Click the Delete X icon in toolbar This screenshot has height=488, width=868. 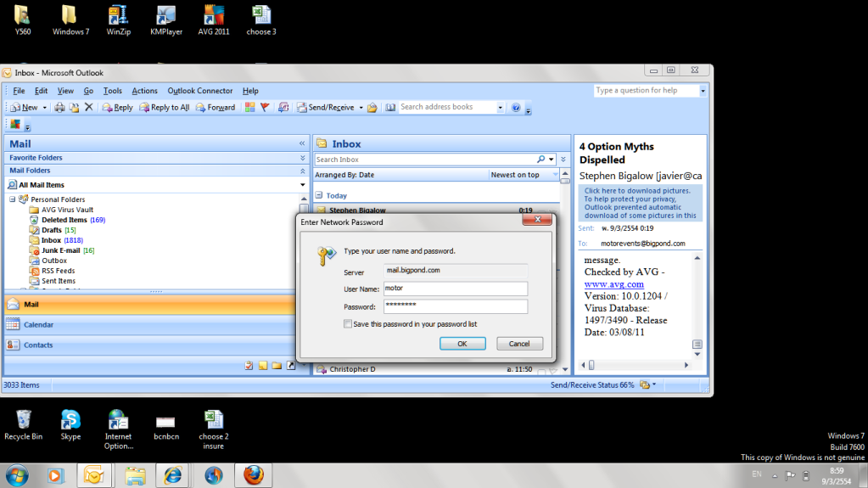click(x=88, y=107)
